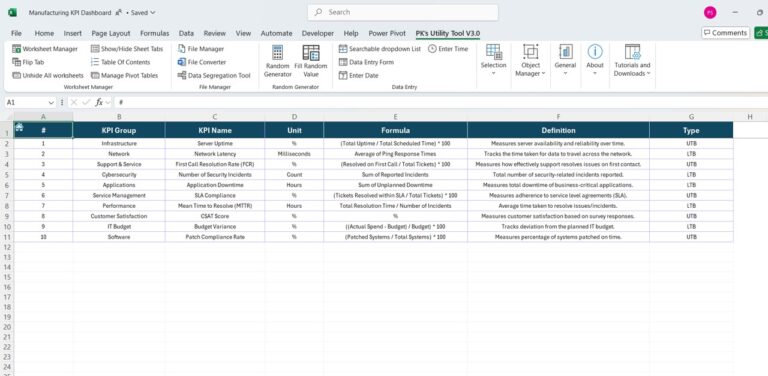Click the Select All corner button
Viewport: 768px width, 376px height.
click(x=7, y=117)
